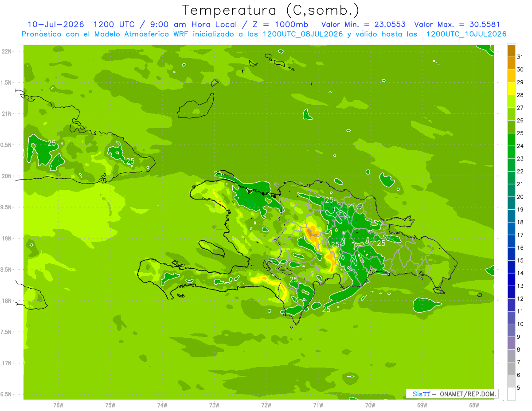Click the '74W' longitude label

coord(162,405)
